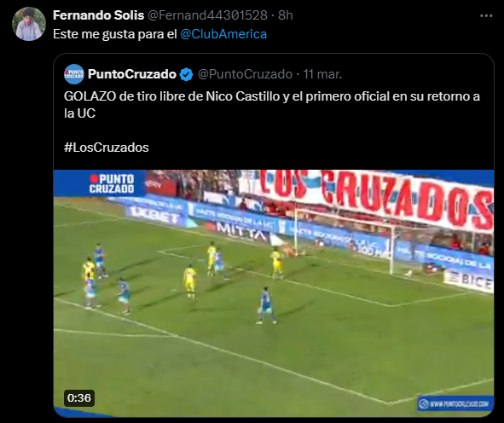Open the @ClubAmerica mention link
Image resolution: width=504 pixels, height=423 pixels.
(x=223, y=34)
